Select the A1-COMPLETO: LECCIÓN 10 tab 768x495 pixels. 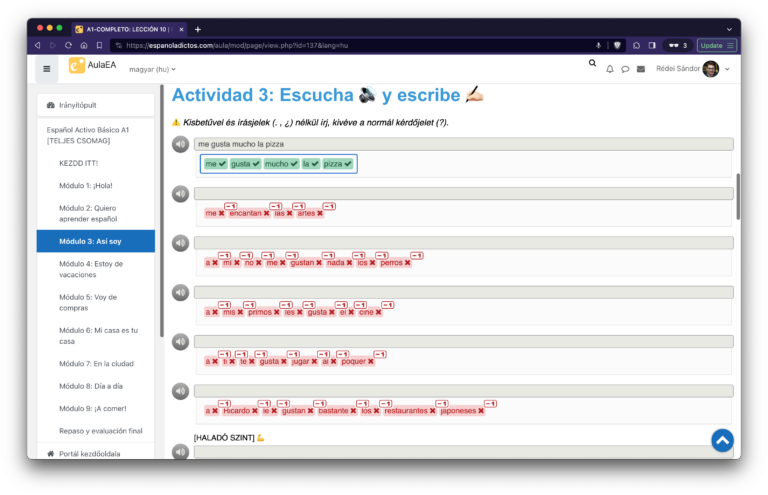tap(129, 29)
